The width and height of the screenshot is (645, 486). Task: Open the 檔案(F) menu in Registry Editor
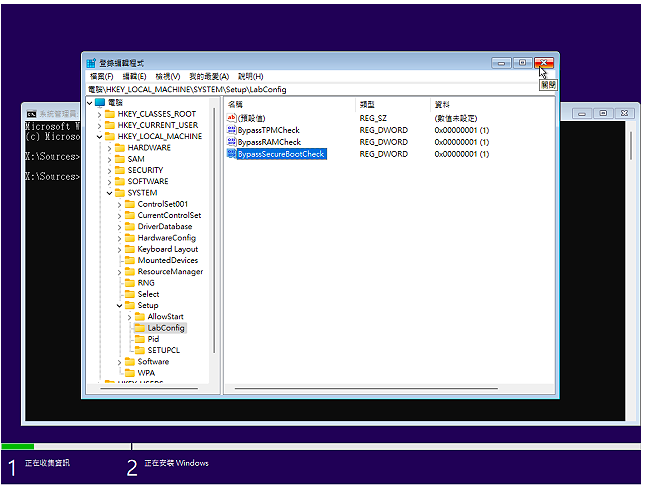point(102,77)
